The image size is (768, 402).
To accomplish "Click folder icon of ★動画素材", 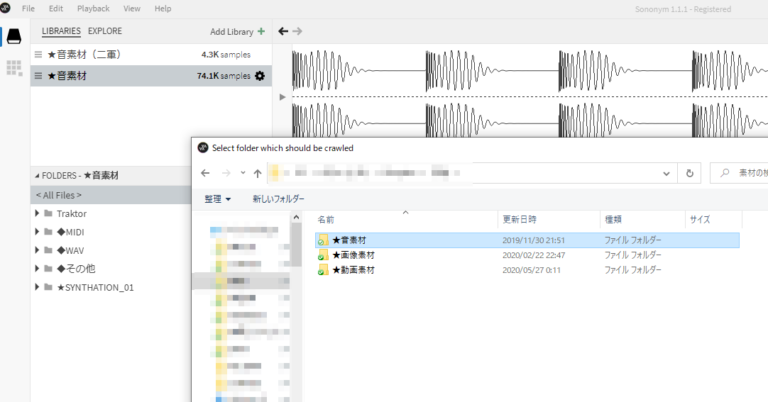I will 323,270.
